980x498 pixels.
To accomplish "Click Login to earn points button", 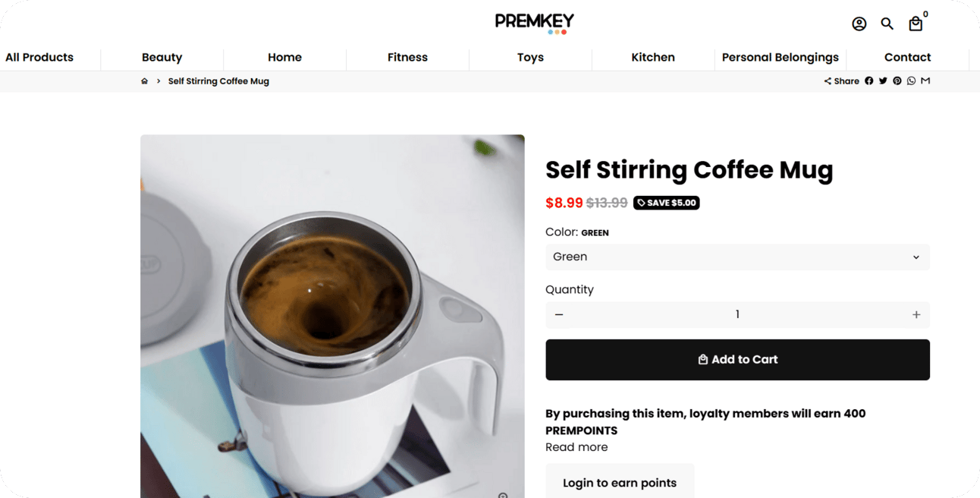I will [x=620, y=483].
